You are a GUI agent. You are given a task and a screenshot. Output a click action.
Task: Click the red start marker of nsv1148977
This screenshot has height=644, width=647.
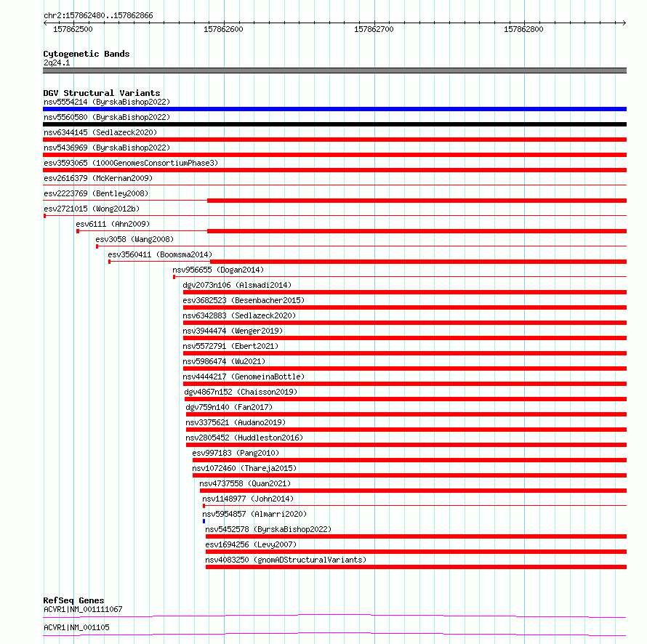pyautogui.click(x=204, y=506)
